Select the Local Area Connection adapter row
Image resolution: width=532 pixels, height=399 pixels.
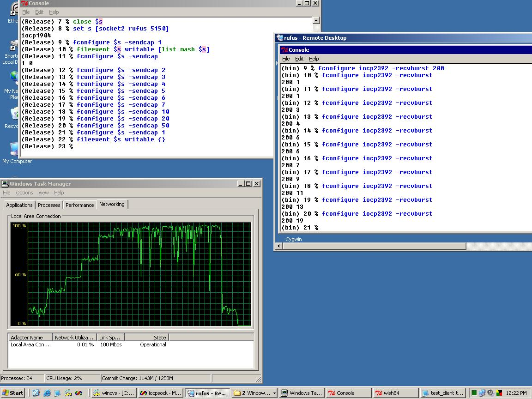tap(131, 345)
